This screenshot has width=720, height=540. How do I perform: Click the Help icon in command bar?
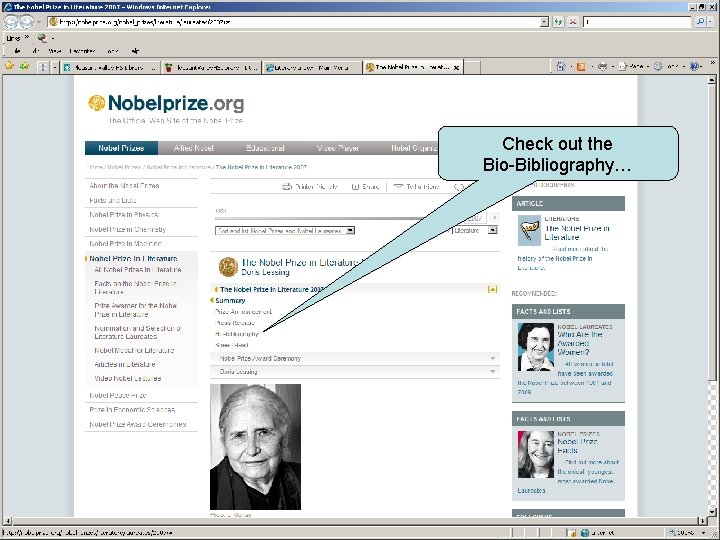pos(694,67)
